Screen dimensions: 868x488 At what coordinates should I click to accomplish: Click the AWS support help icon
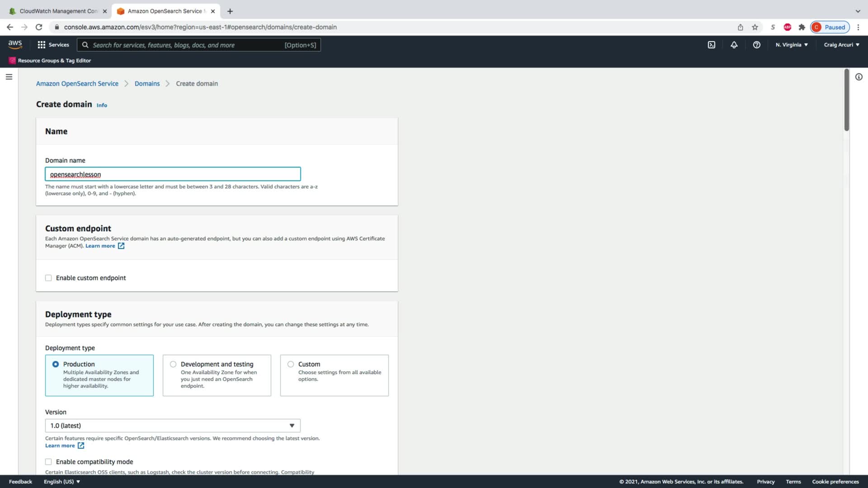pos(756,45)
